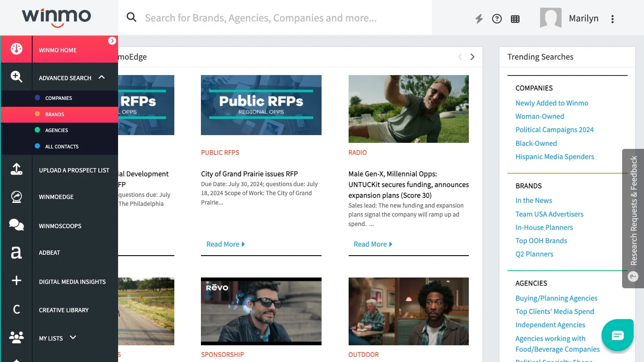
Task: Open Digital Media Insights menu item
Action: (72, 282)
